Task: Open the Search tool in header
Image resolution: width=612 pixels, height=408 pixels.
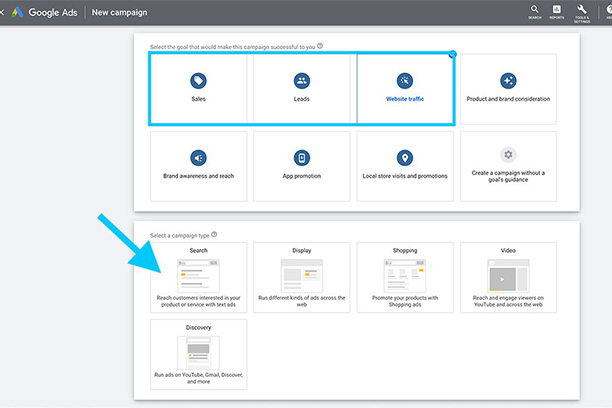Action: 535,12
